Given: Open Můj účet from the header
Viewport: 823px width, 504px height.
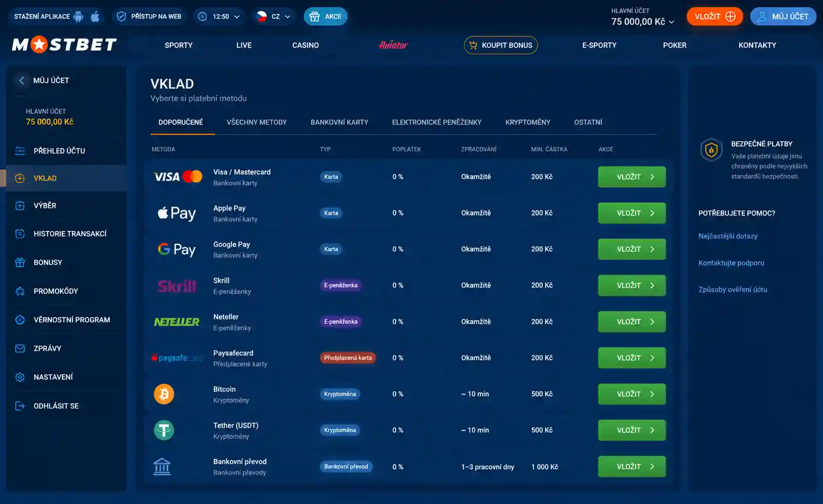Looking at the screenshot, I should (x=783, y=16).
